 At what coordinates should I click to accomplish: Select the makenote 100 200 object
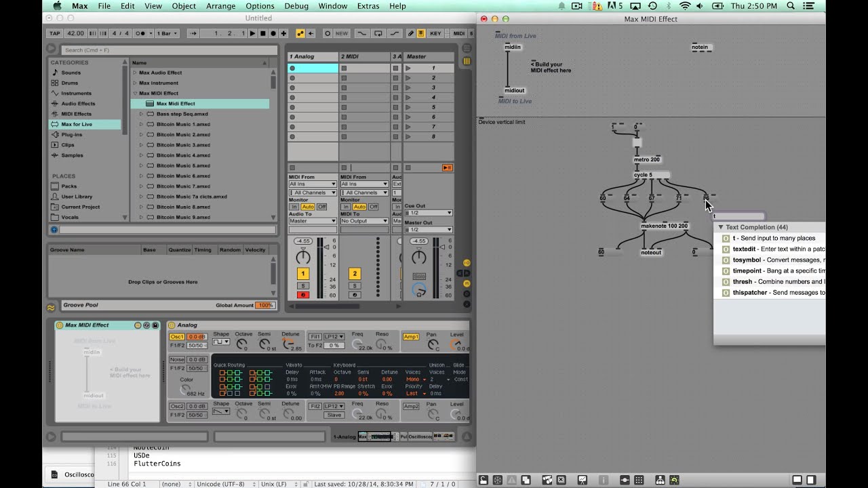click(665, 226)
